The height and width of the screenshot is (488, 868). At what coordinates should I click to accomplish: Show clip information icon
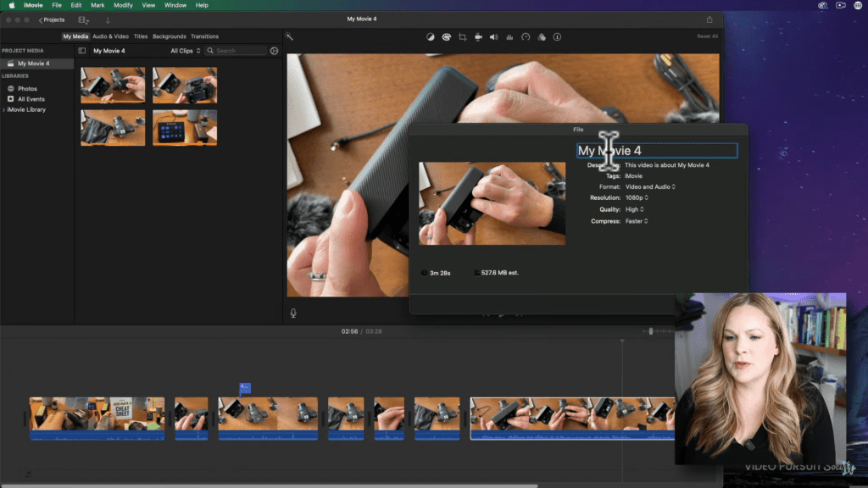(558, 37)
